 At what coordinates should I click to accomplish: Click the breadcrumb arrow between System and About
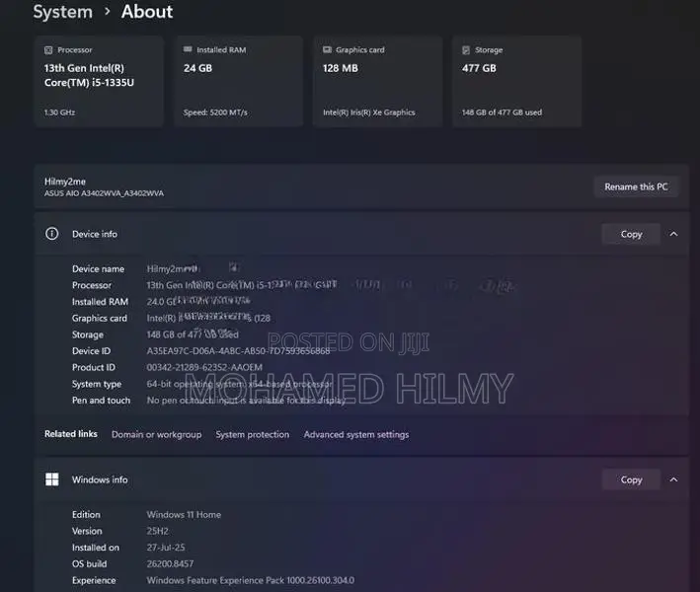(108, 12)
